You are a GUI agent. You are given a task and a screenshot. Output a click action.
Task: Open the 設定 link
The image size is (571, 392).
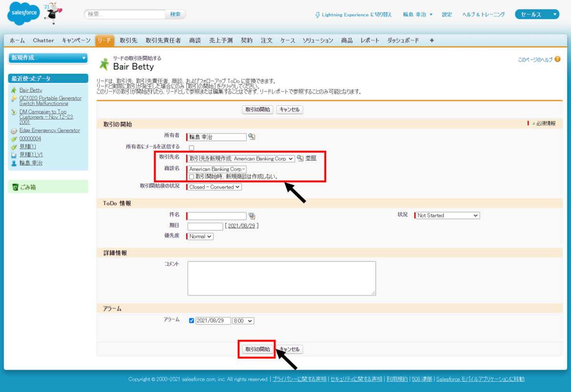pyautogui.click(x=447, y=15)
